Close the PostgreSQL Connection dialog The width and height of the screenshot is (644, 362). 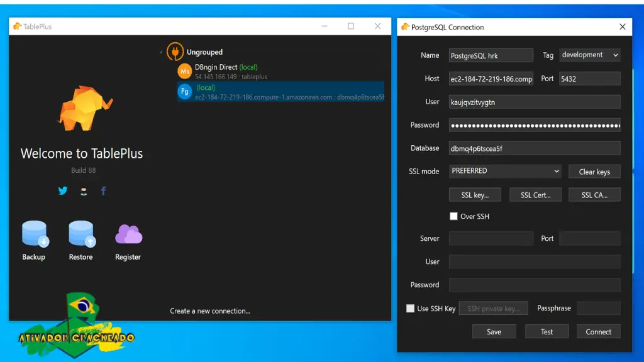click(622, 27)
